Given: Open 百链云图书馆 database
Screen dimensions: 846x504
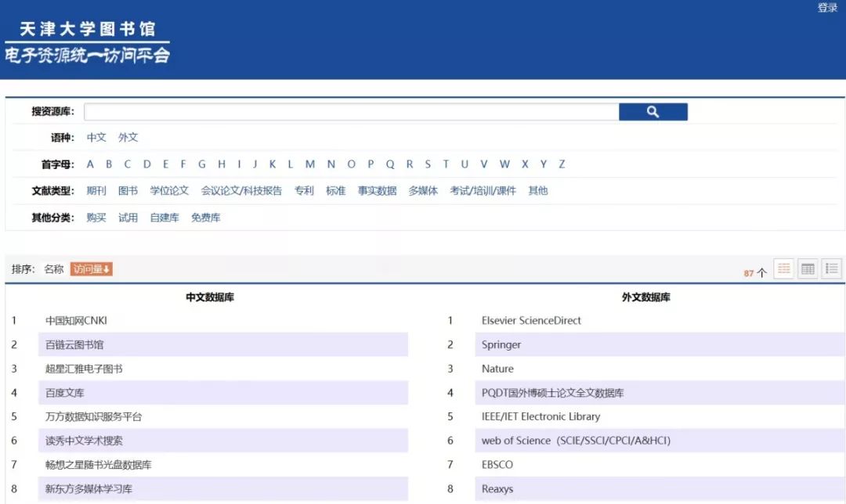Looking at the screenshot, I should (74, 344).
